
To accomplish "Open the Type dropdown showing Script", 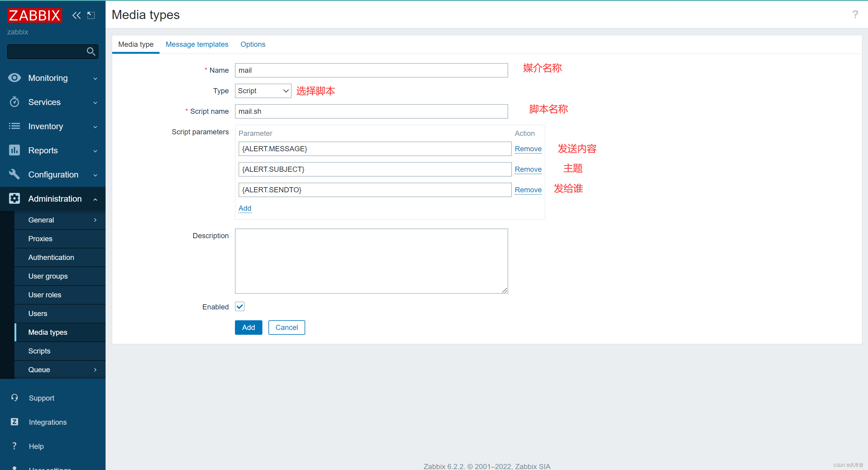I will (x=263, y=91).
